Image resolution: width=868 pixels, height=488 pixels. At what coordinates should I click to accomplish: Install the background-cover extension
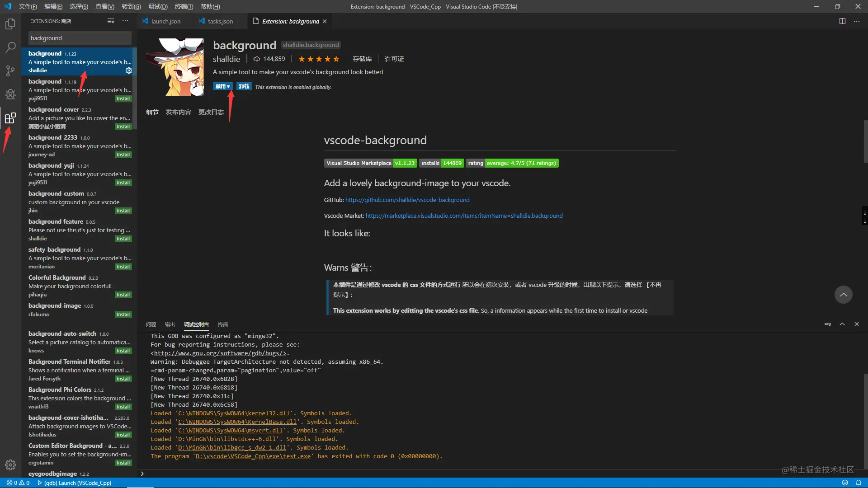123,127
